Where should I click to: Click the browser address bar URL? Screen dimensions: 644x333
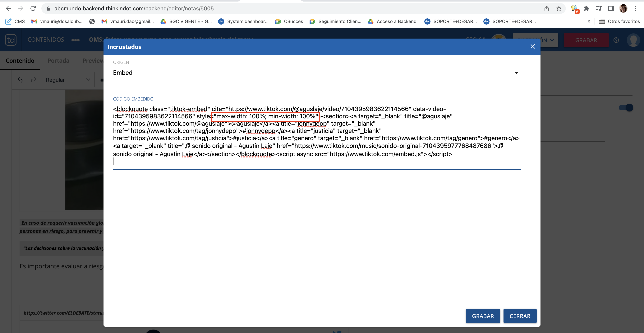tap(134, 8)
